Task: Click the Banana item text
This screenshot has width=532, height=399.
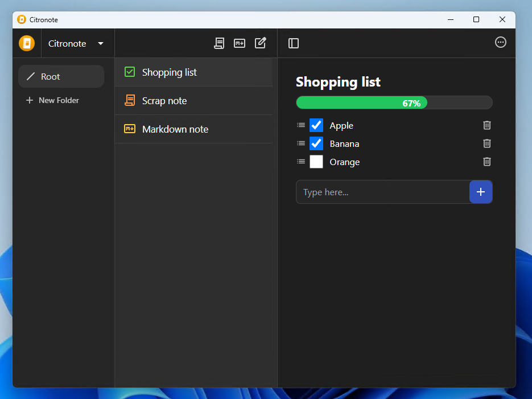Action: (344, 144)
